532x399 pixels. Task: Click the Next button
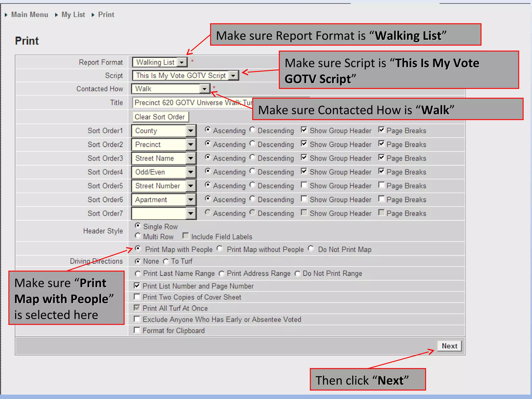point(449,346)
